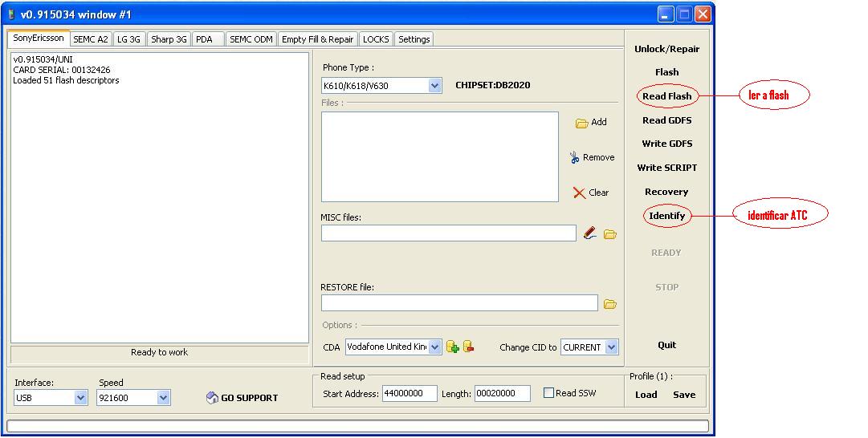Click the Write GDFS button
The width and height of the screenshot is (868, 438).
[666, 144]
